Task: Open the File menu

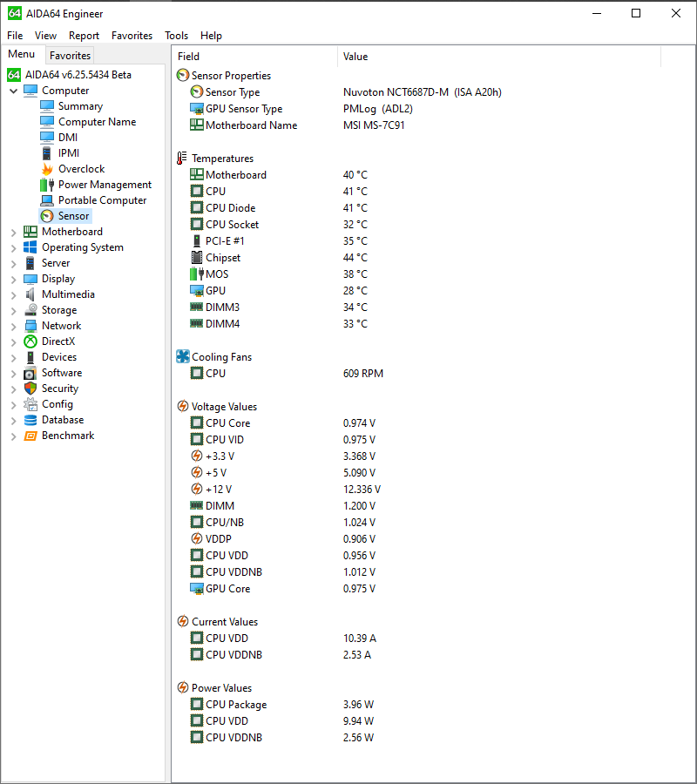Action: tap(15, 36)
